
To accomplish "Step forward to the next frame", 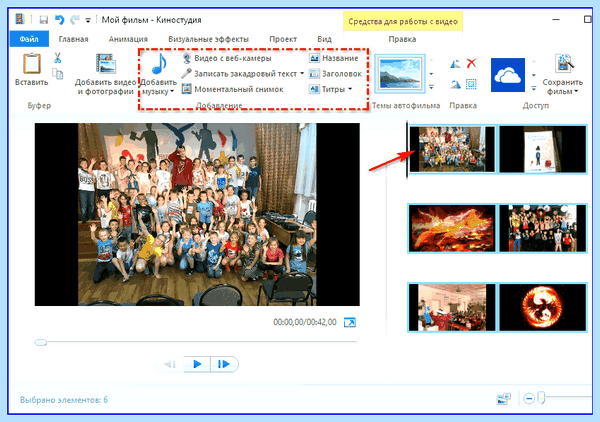I will pos(224,364).
